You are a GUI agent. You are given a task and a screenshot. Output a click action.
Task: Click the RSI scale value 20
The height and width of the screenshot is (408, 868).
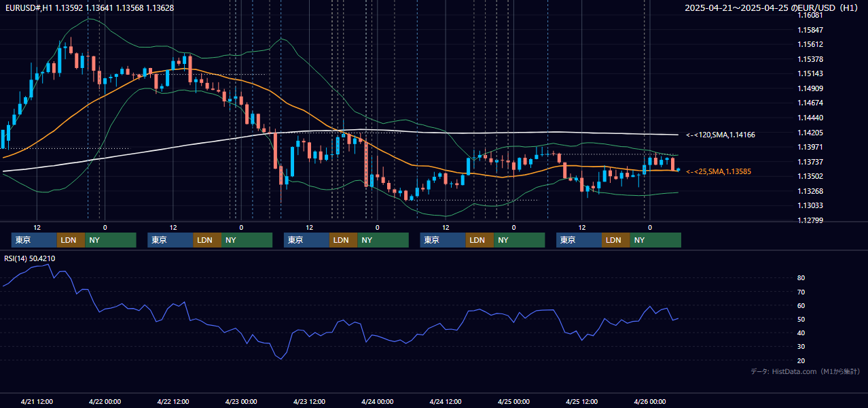tap(801, 360)
